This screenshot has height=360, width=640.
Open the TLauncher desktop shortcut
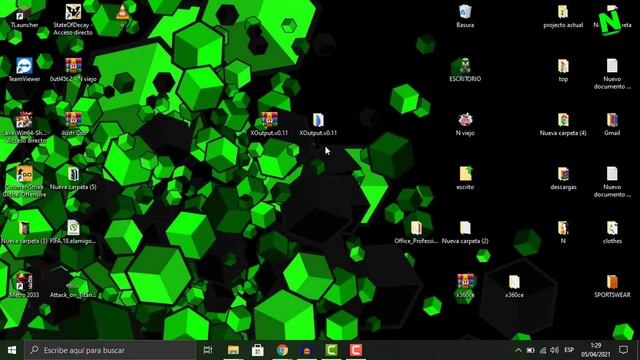24,13
